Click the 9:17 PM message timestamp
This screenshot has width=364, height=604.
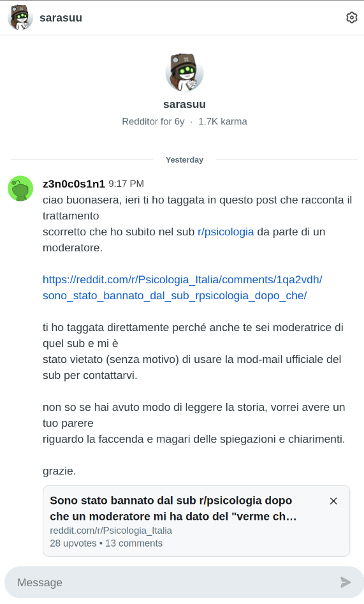pyautogui.click(x=126, y=184)
